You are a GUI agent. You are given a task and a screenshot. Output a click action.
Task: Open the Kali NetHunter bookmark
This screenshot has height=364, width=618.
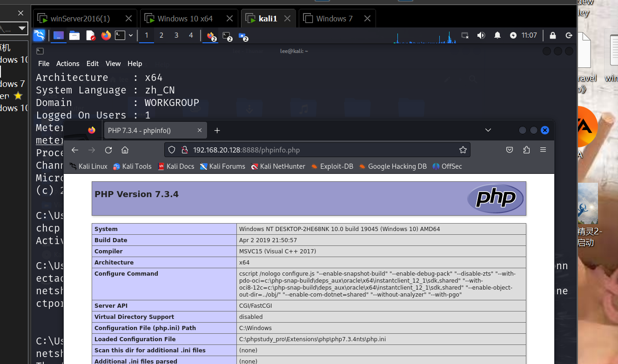[278, 166]
